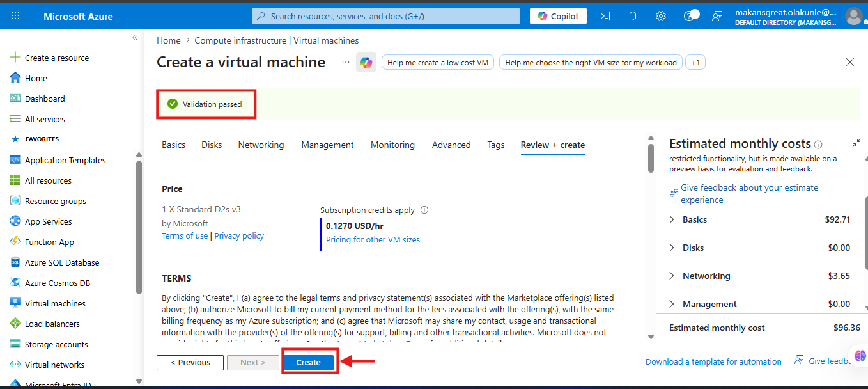Click the Home breadcrumb link
Image resolution: width=868 pixels, height=389 pixels.
click(169, 40)
